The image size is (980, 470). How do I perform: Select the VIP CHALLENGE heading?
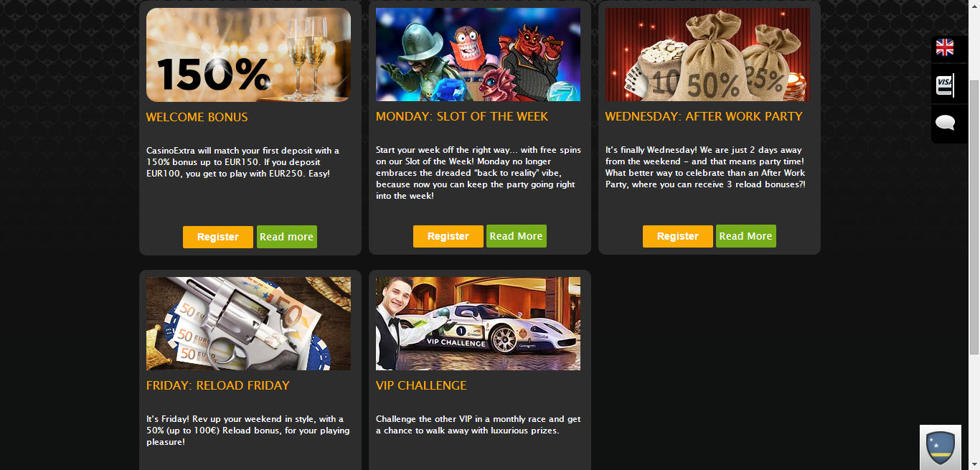click(x=421, y=385)
